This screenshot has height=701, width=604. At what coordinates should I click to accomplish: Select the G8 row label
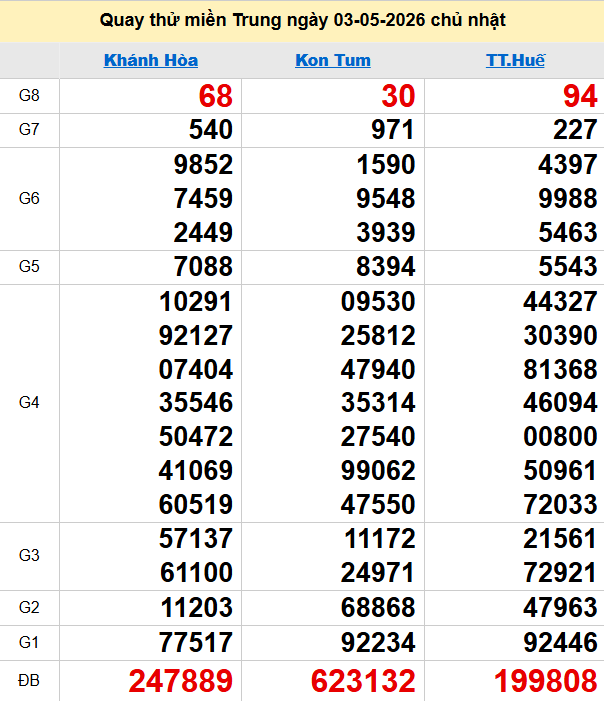coord(29,96)
